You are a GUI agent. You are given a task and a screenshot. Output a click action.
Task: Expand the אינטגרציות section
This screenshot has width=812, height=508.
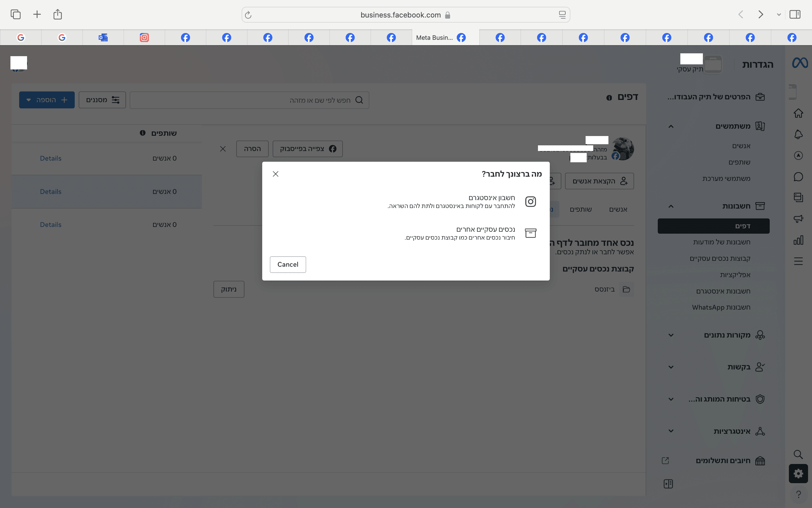[x=671, y=431]
